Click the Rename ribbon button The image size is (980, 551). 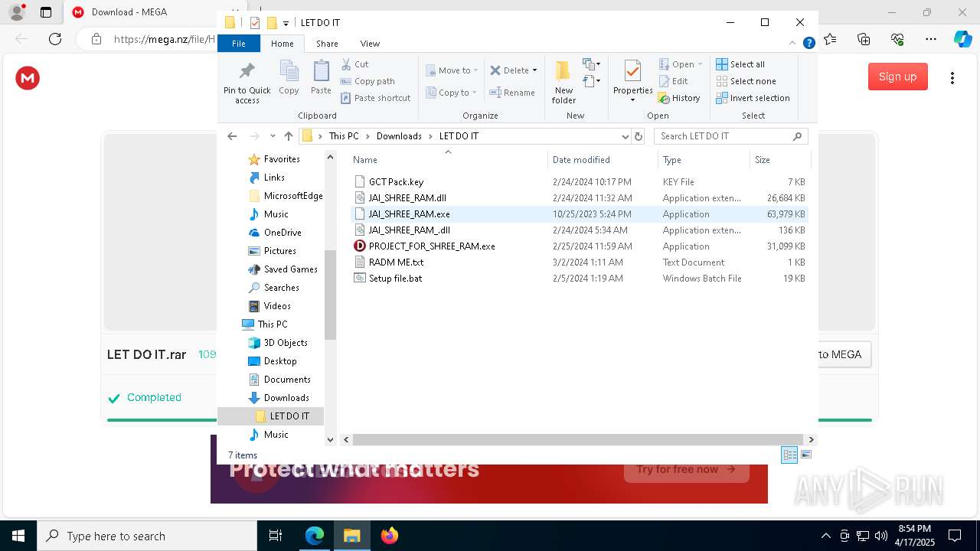click(512, 93)
